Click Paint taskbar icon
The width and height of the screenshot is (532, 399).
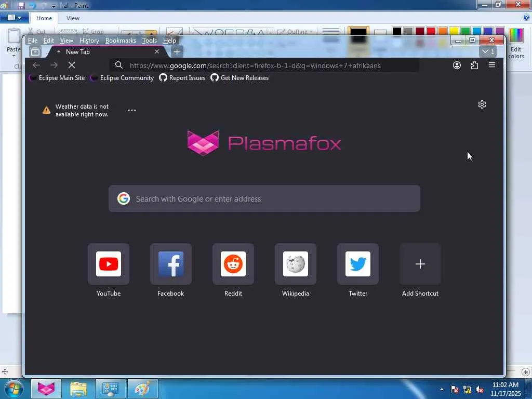(x=142, y=389)
